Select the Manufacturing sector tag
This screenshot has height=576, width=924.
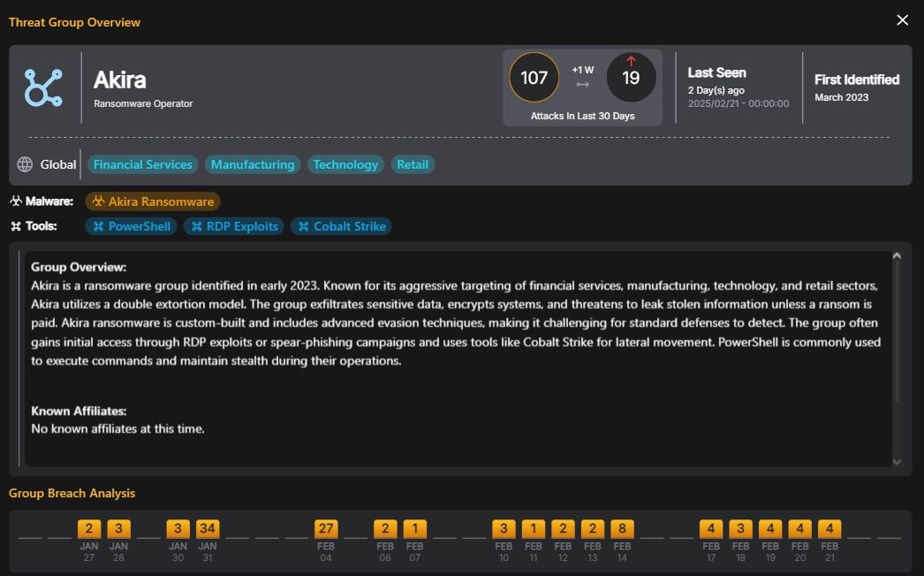coord(253,164)
